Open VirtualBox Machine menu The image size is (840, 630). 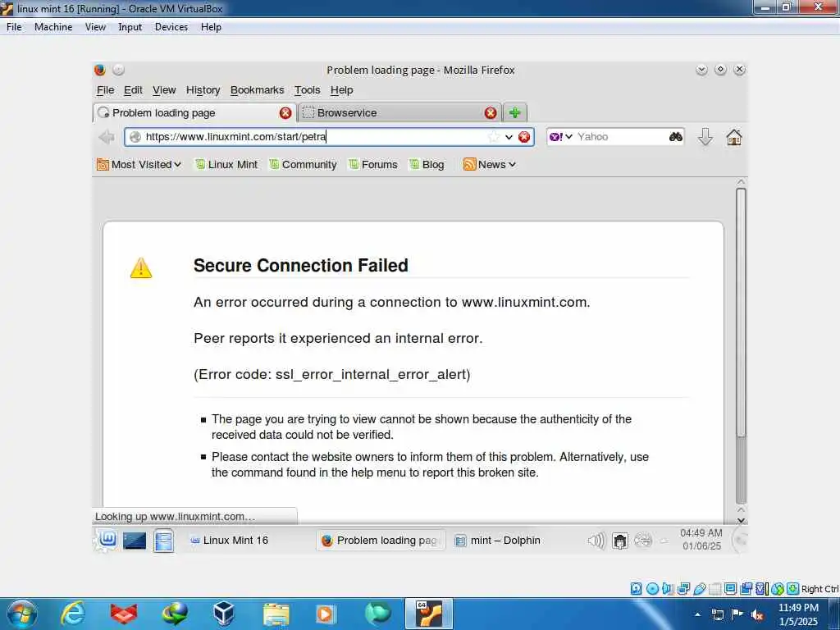[x=53, y=27]
